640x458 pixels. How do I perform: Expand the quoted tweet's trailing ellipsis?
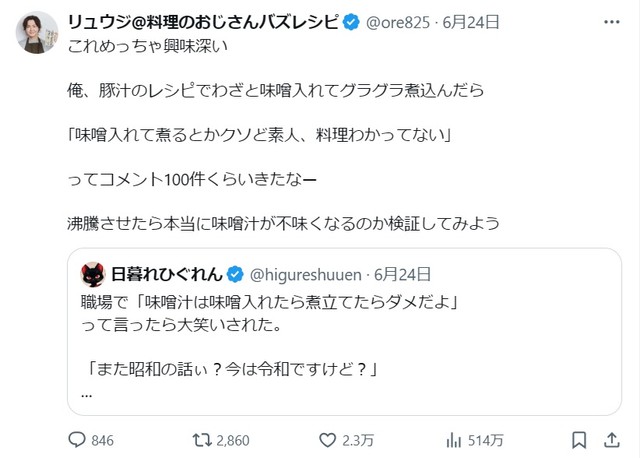click(x=87, y=393)
